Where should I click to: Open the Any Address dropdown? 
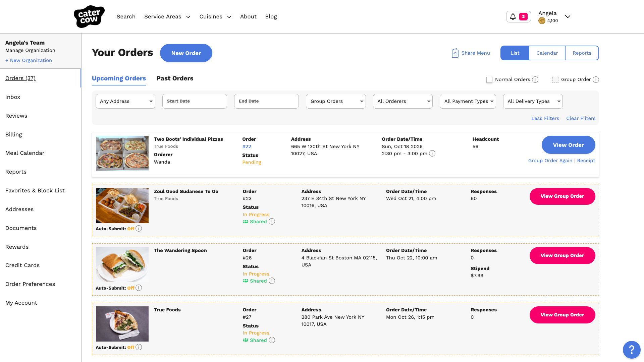125,101
